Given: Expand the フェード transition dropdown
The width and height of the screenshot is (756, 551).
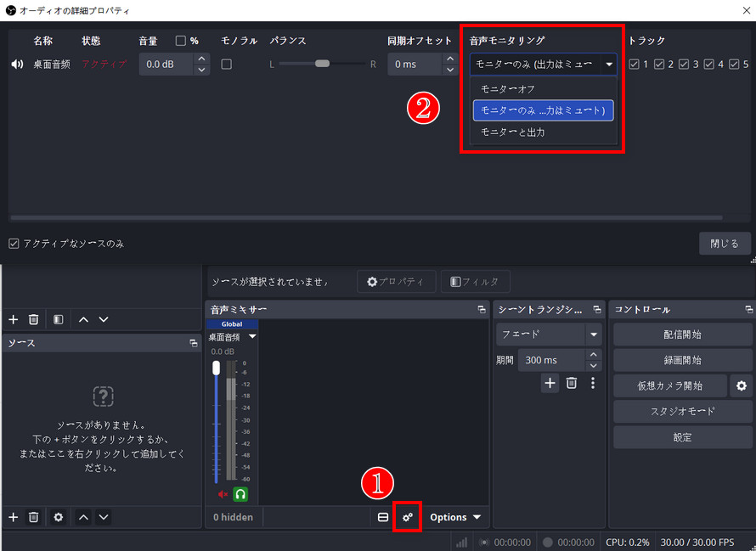Looking at the screenshot, I should (593, 335).
